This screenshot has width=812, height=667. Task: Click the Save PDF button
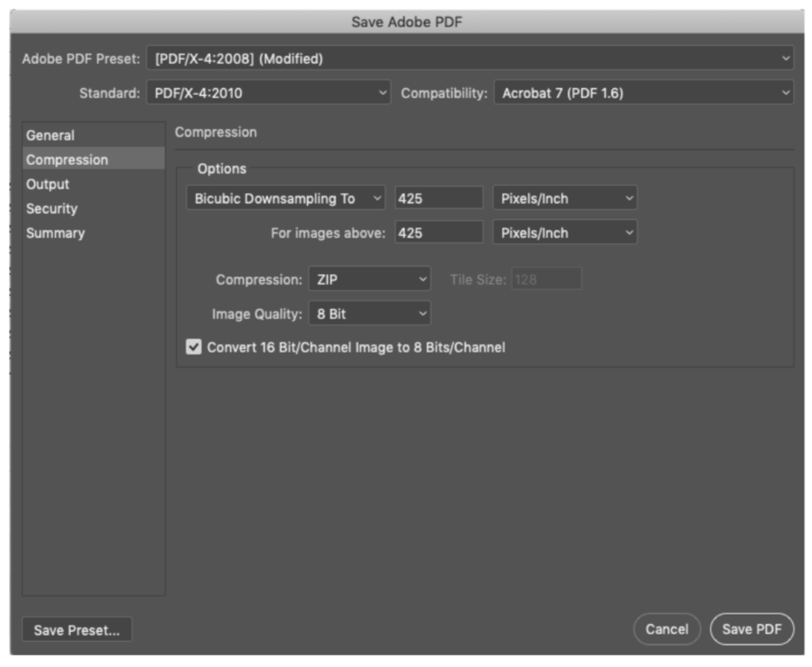(752, 629)
